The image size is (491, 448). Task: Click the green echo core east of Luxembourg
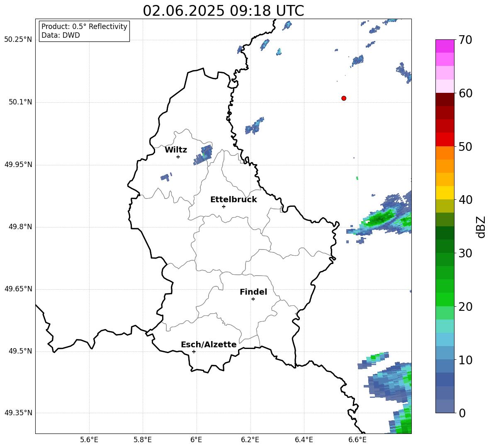(x=379, y=218)
